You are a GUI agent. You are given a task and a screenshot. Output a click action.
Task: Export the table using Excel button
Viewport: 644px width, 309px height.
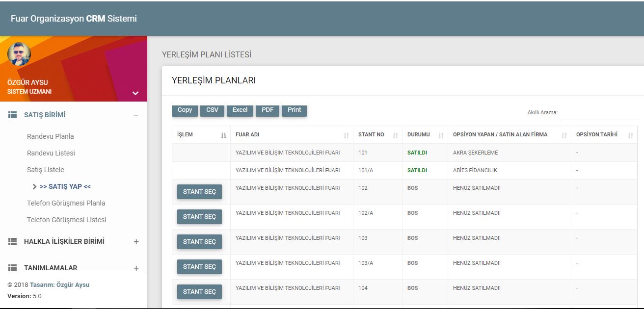(240, 110)
